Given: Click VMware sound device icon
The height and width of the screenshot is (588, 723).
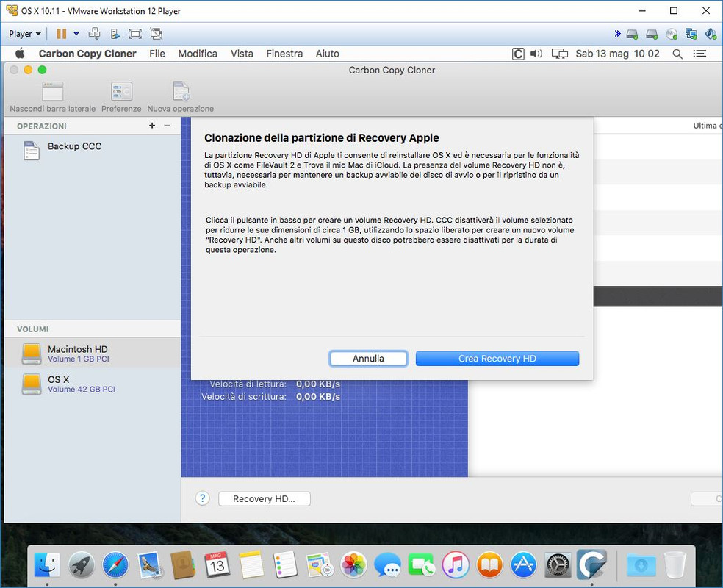Looking at the screenshot, I should click(711, 34).
